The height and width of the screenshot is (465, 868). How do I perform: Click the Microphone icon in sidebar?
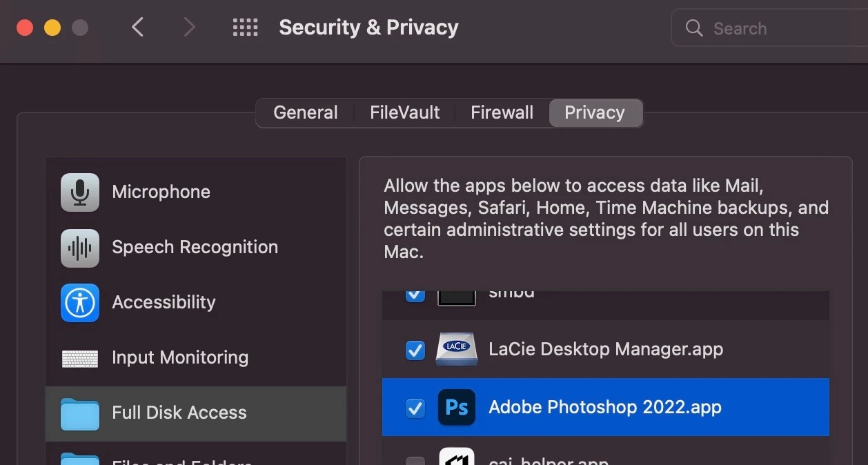click(80, 192)
